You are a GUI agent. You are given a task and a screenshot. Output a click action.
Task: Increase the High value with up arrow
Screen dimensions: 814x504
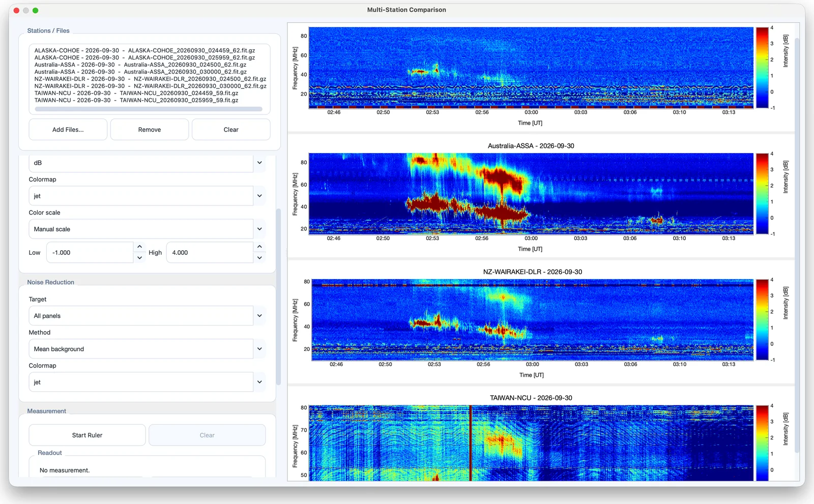click(x=259, y=247)
